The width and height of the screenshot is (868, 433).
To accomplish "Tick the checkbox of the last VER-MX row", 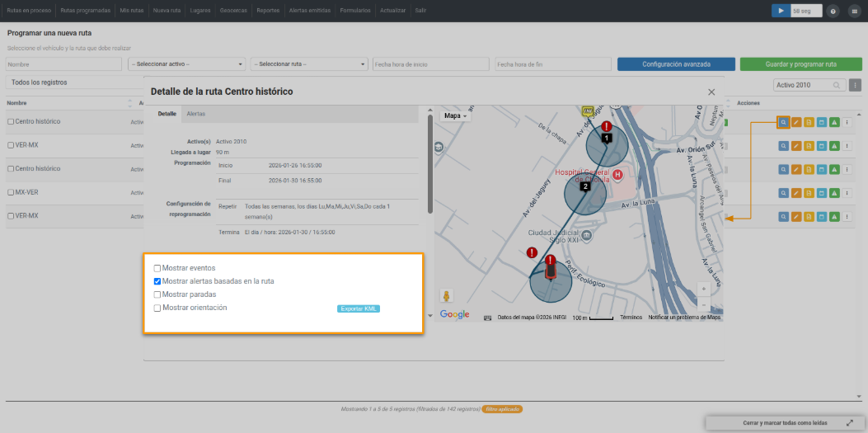I will click(11, 216).
